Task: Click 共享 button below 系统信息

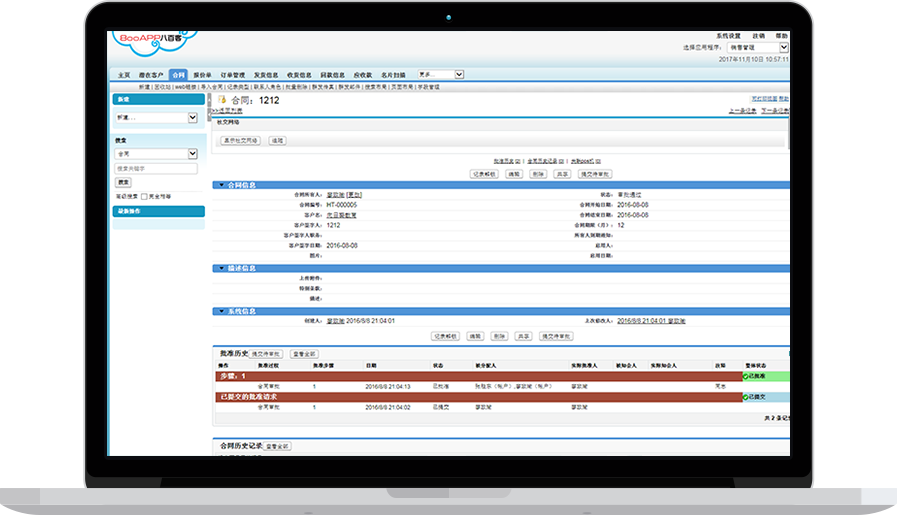Action: pyautogui.click(x=523, y=336)
